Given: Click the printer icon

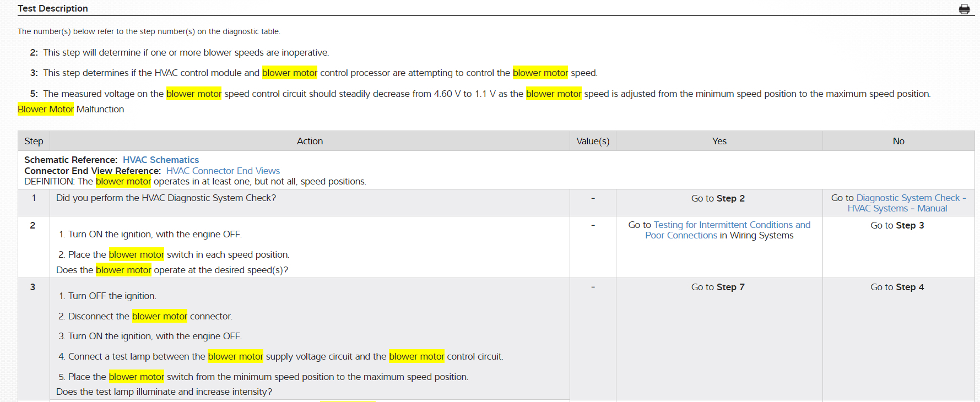Looking at the screenshot, I should click(964, 9).
